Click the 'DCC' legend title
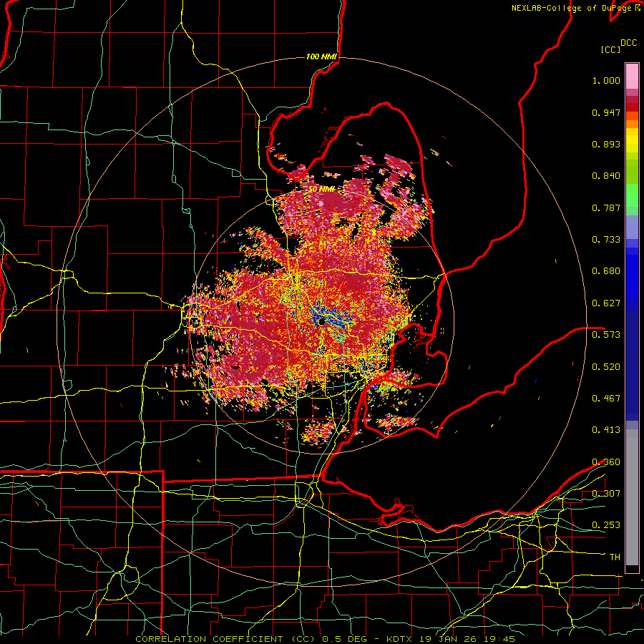 point(628,43)
